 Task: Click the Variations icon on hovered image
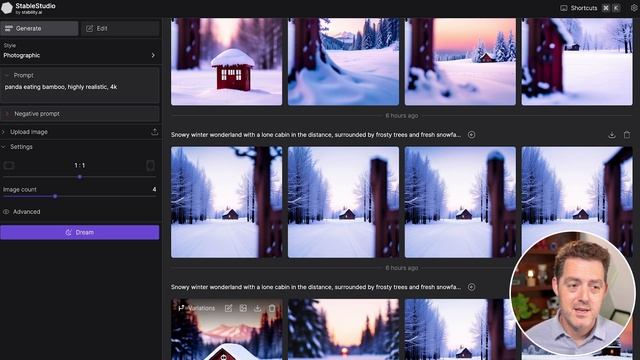[x=181, y=308]
